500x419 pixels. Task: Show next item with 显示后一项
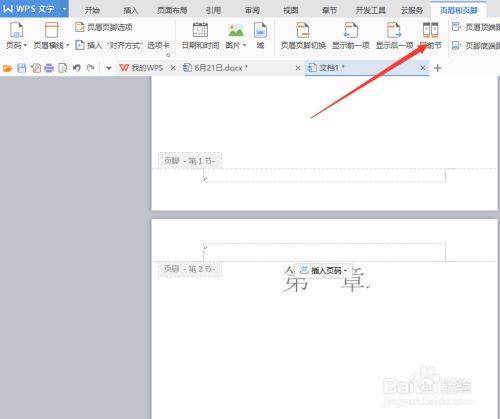[394, 36]
